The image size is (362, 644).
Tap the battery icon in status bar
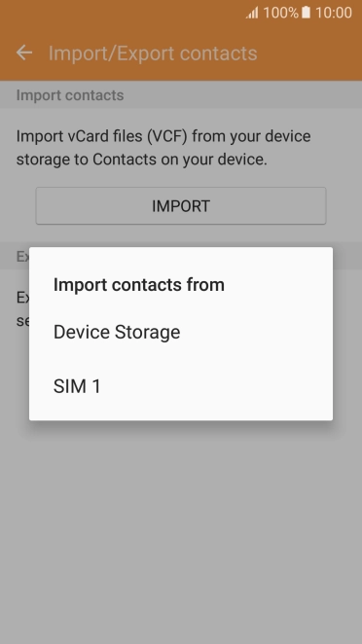(306, 13)
